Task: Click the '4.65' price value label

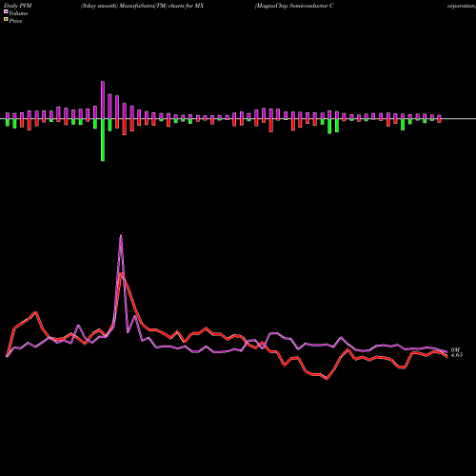Action: point(457,355)
